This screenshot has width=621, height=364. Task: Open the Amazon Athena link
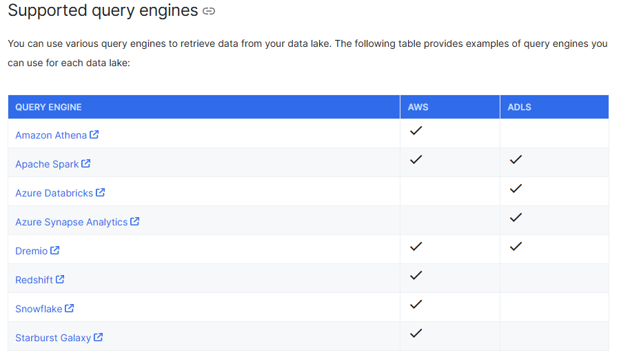coord(51,136)
